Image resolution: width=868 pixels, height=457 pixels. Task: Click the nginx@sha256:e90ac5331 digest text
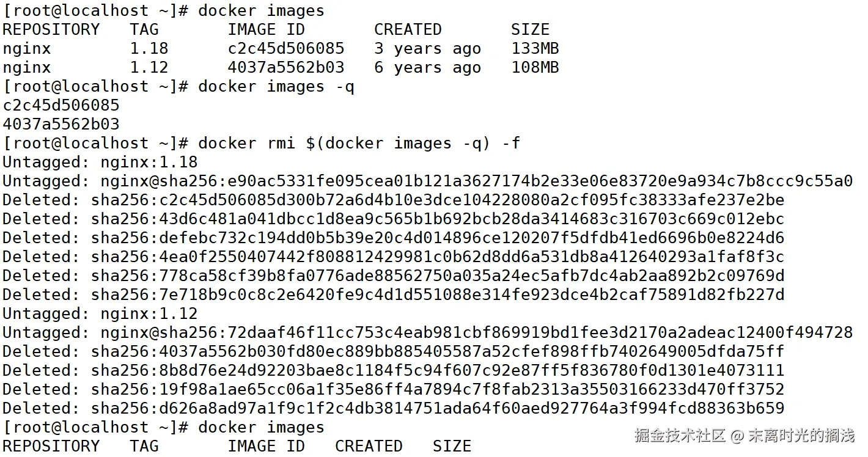pos(476,181)
